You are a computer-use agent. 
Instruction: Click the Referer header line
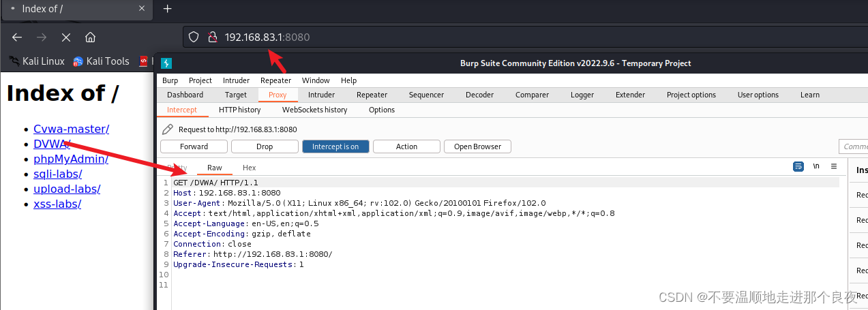tap(253, 254)
